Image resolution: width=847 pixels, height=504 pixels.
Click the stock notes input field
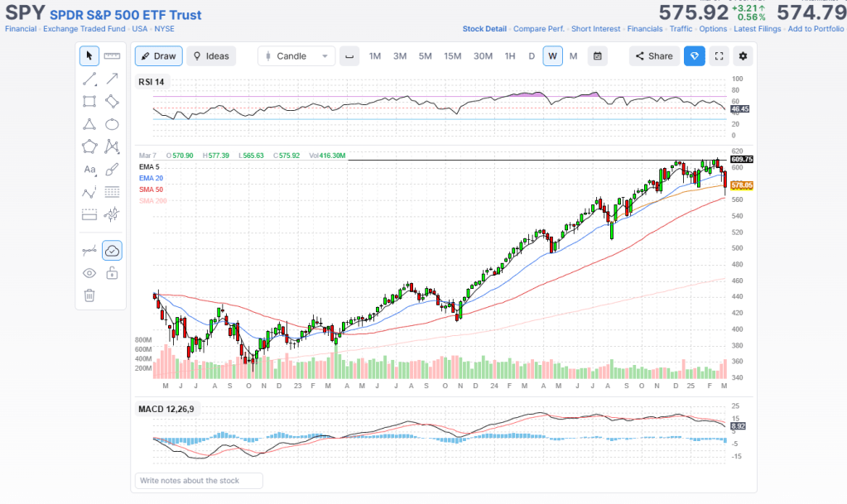[199, 480]
